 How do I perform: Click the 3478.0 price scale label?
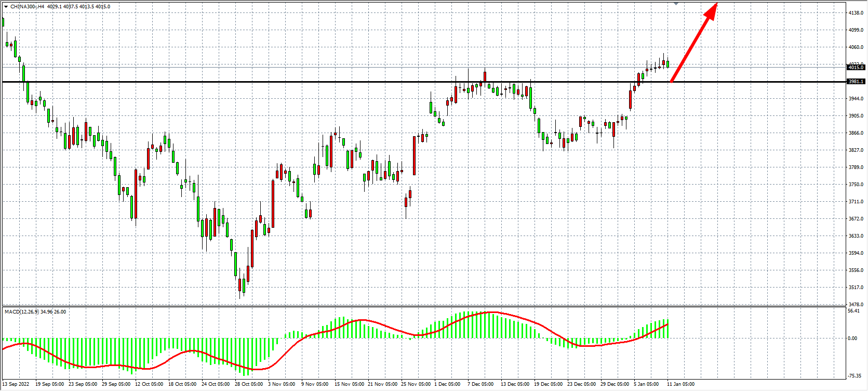(x=856, y=305)
